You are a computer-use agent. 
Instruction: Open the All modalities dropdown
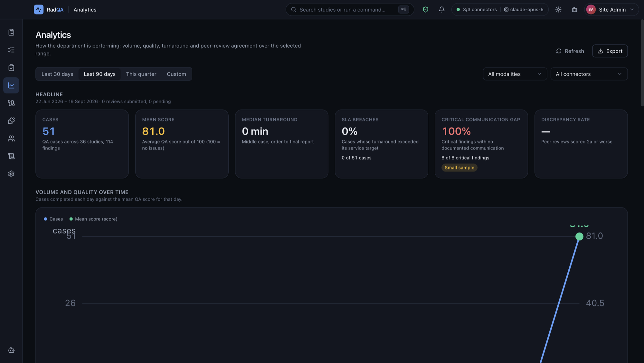click(515, 74)
